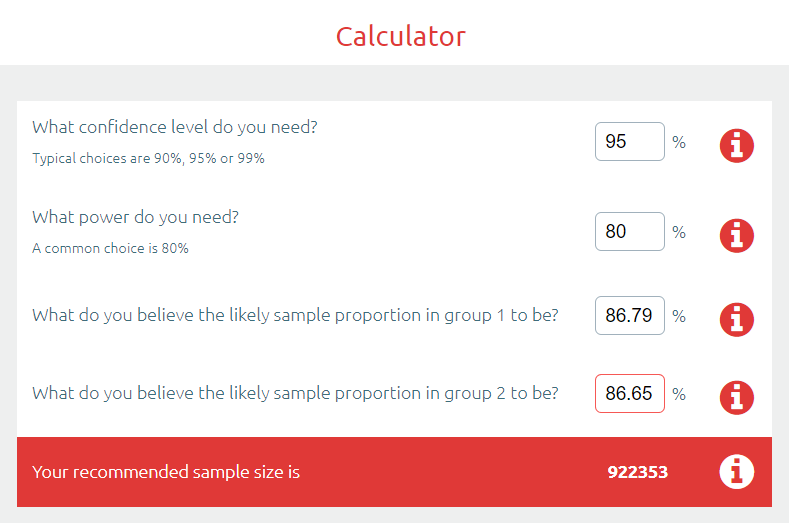Show info for group 2 sample proportion
The height and width of the screenshot is (523, 789).
click(x=737, y=397)
